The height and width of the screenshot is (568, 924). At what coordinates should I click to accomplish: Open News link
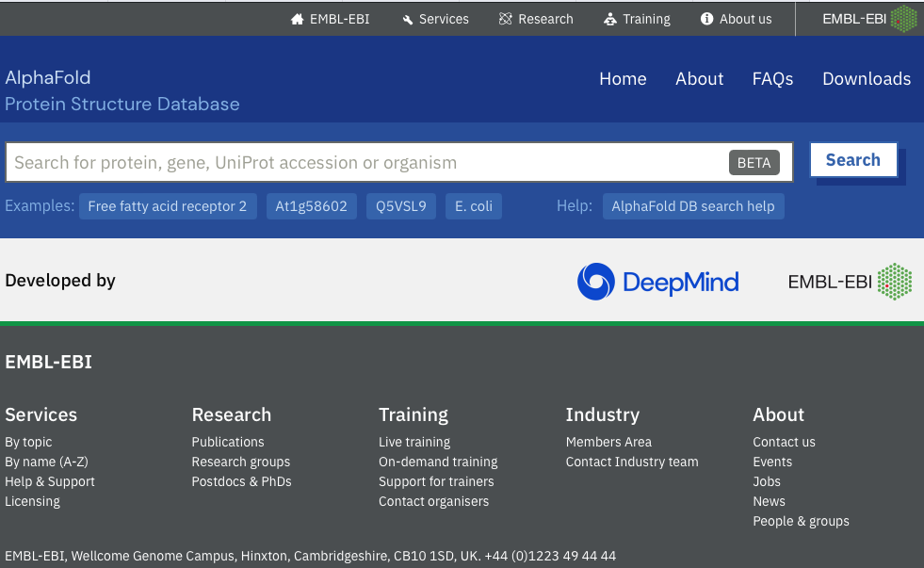(x=769, y=501)
